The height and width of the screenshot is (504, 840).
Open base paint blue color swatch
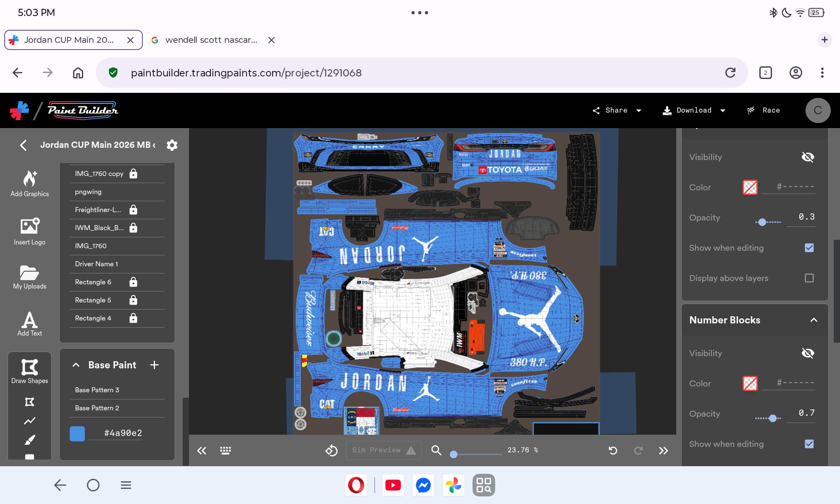[77, 433]
